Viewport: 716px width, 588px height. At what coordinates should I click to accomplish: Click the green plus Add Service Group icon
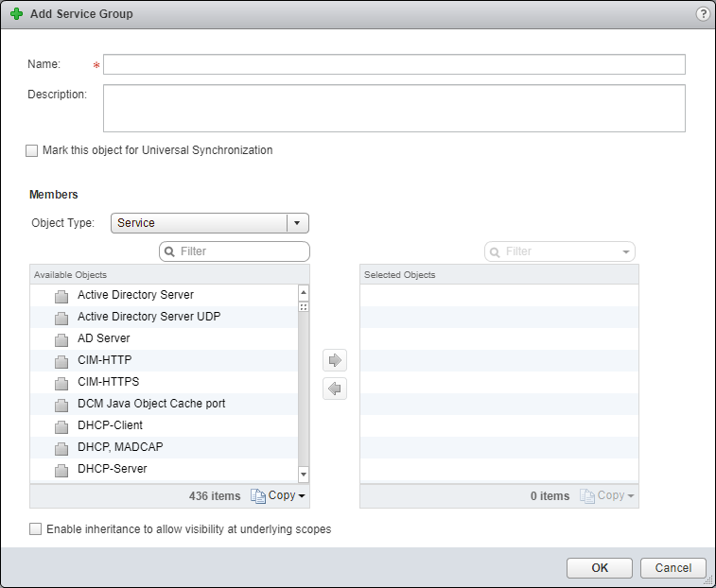point(16,14)
